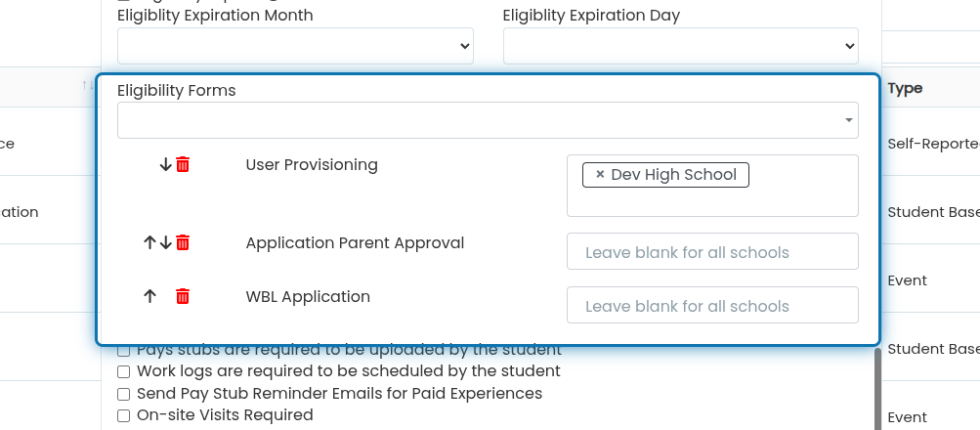Click schools box beside User Provisioning

coord(712,186)
